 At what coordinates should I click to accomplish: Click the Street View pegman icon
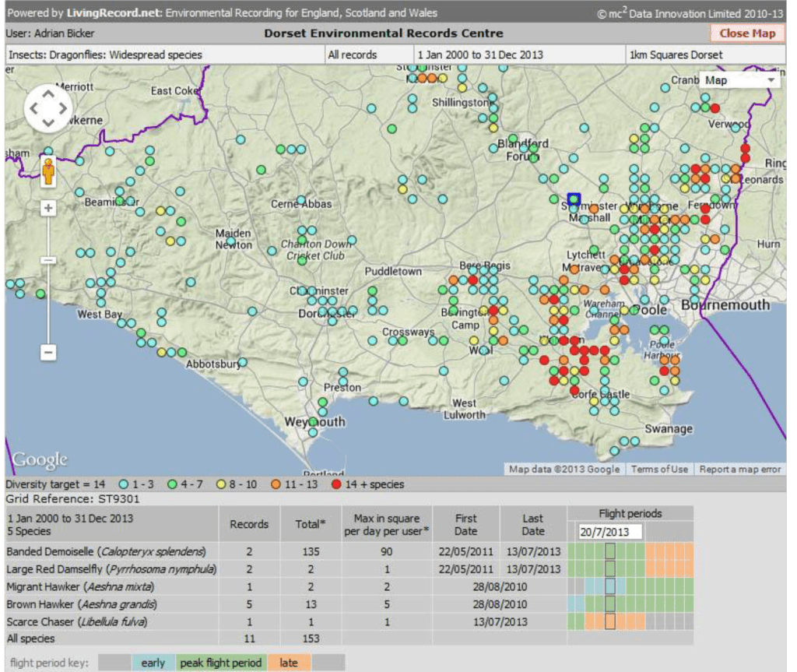(48, 171)
